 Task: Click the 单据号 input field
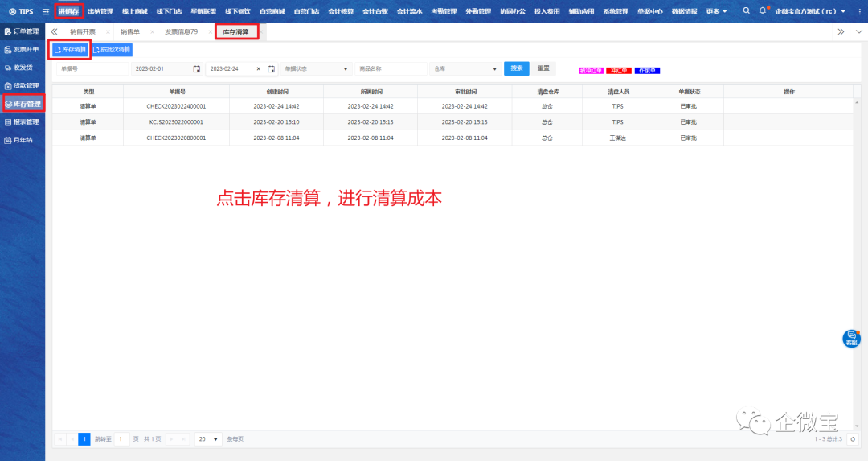click(x=90, y=69)
